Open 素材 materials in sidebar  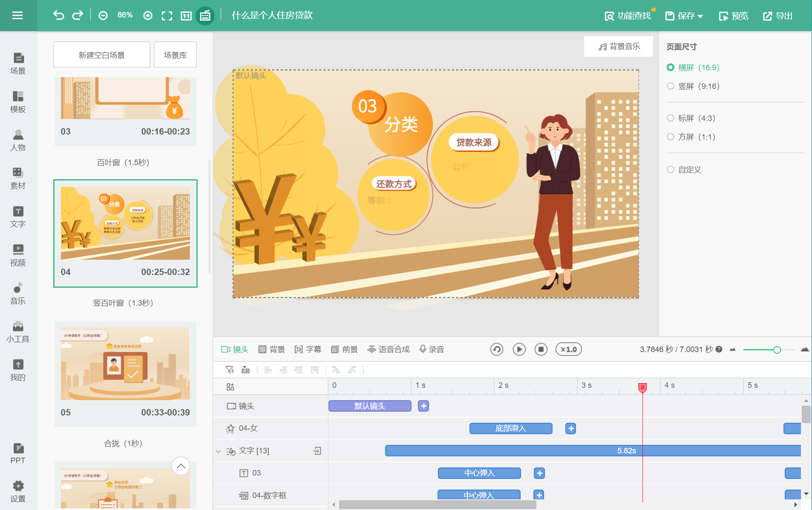18,178
